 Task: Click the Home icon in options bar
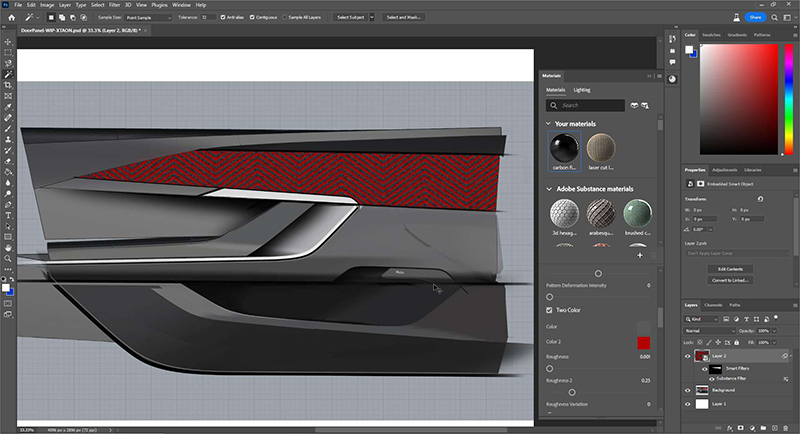point(9,17)
